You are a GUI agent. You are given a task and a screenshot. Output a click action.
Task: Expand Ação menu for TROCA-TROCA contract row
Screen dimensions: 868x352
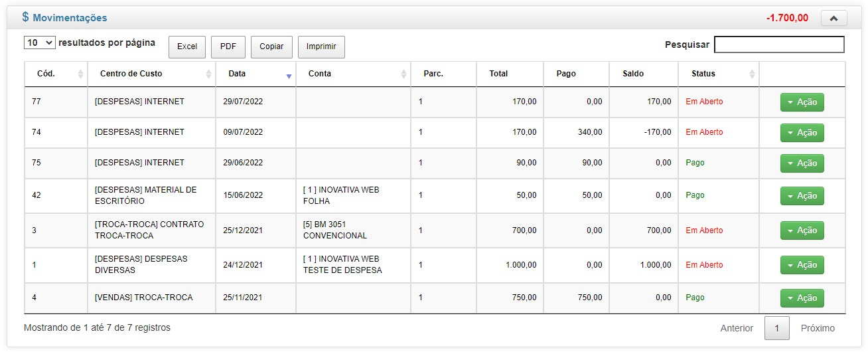802,230
